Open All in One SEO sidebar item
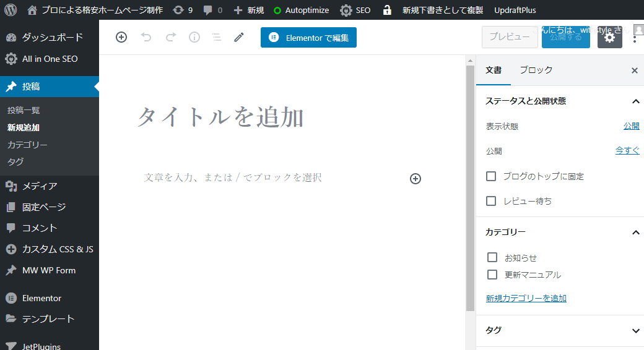Viewport: 644px width, 350px height. [50, 59]
